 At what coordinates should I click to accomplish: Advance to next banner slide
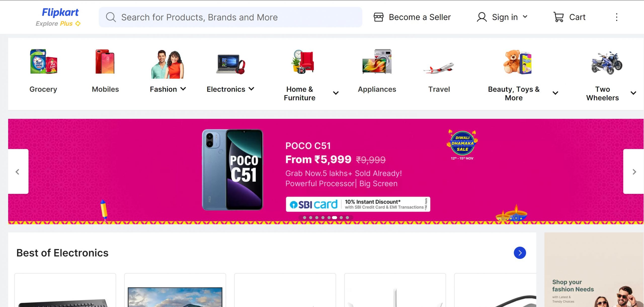(634, 172)
